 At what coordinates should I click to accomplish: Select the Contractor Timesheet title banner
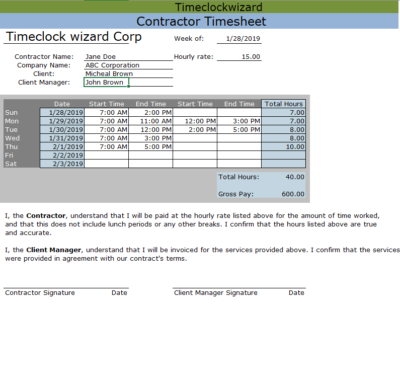pos(200,21)
